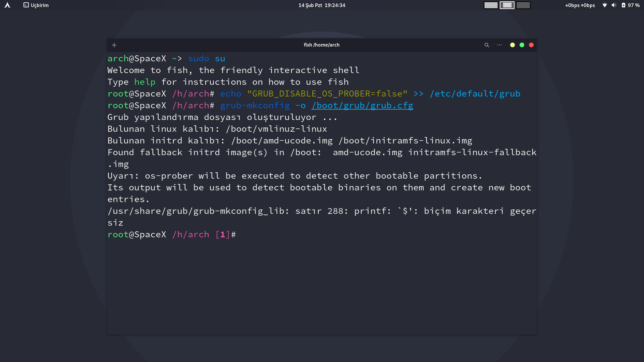This screenshot has width=644, height=362.
Task: Open the battery 97 % indicator
Action: pos(631,5)
